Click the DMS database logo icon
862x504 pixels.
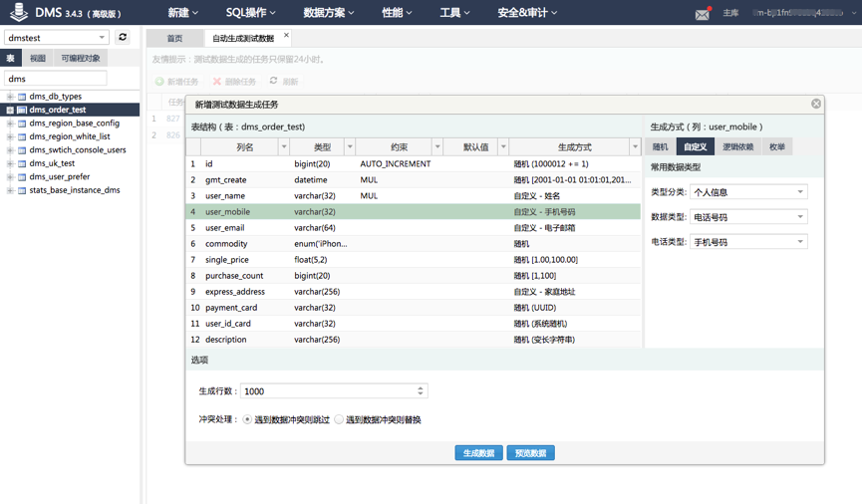click(18, 12)
